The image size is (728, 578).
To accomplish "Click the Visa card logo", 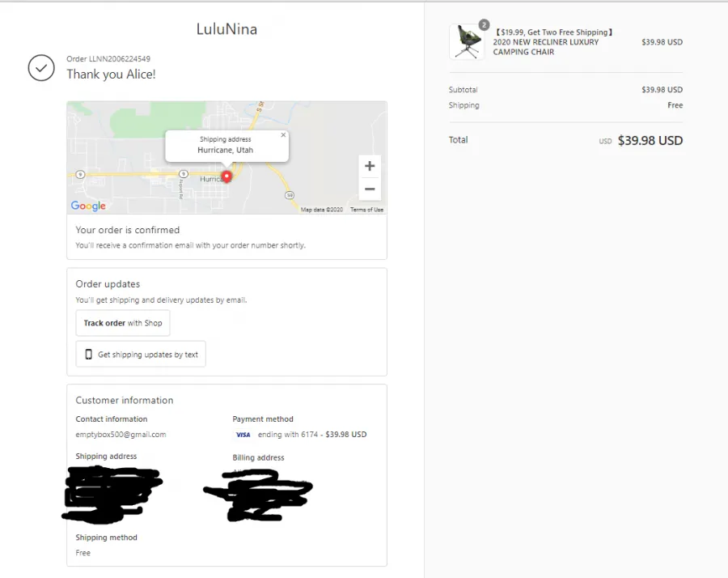I will click(243, 435).
